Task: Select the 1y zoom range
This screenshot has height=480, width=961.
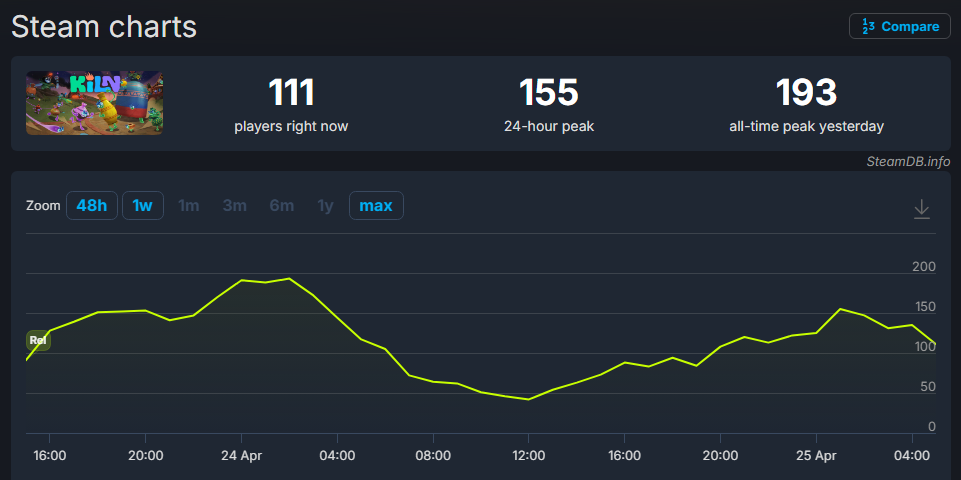Action: tap(325, 206)
